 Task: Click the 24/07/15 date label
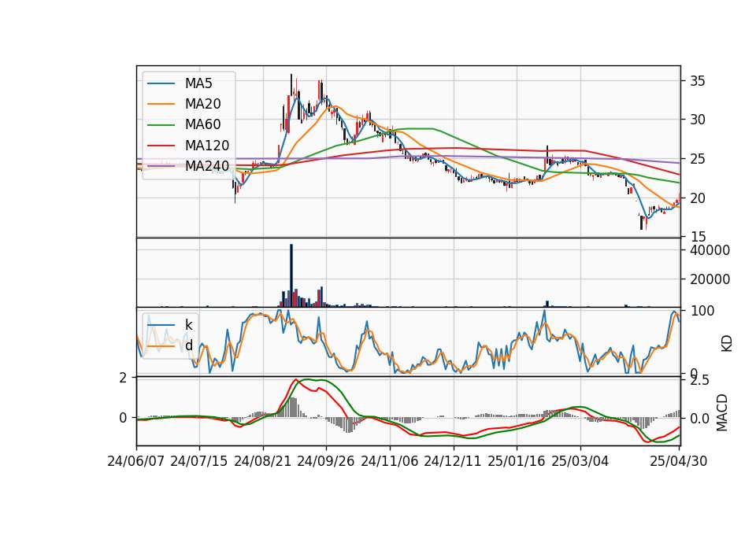[199, 461]
